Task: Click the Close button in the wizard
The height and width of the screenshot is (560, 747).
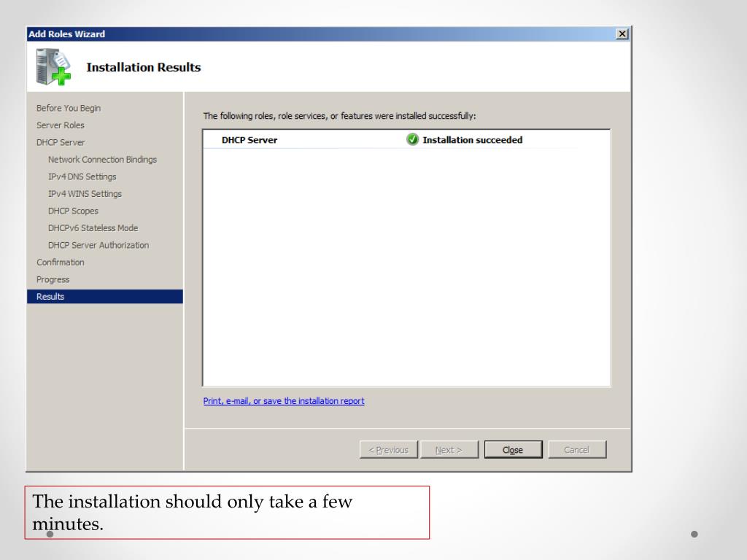Action: click(x=513, y=449)
